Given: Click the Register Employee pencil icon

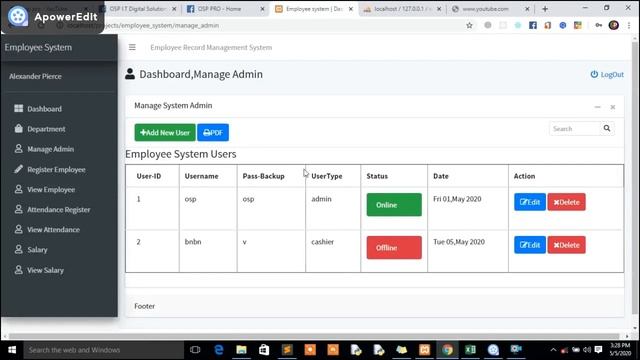Looking at the screenshot, I should [x=18, y=169].
